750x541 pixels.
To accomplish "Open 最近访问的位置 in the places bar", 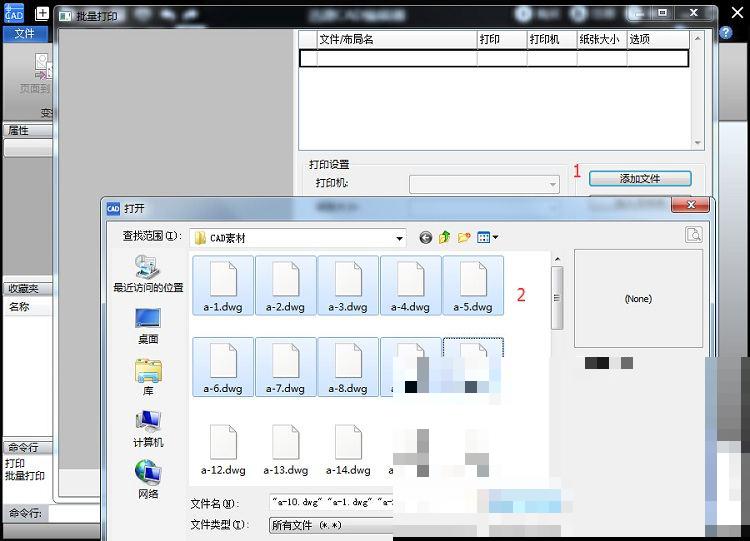I will coord(148,274).
